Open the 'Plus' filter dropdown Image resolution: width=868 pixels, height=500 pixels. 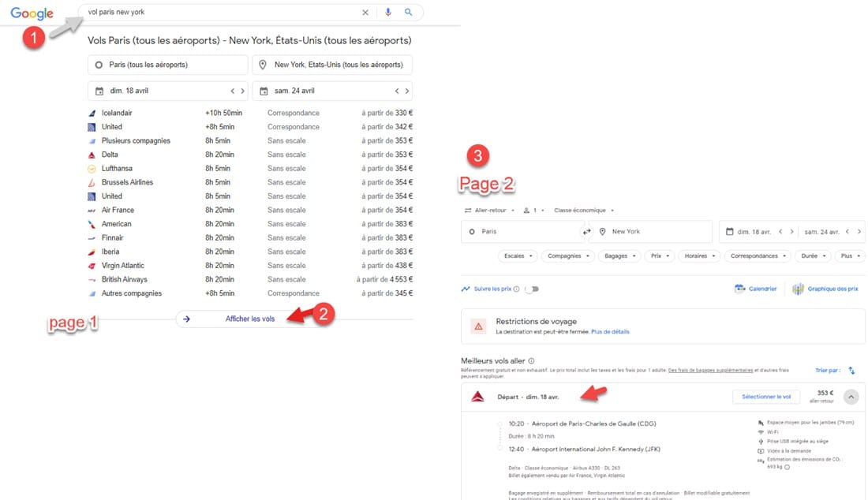(x=851, y=256)
